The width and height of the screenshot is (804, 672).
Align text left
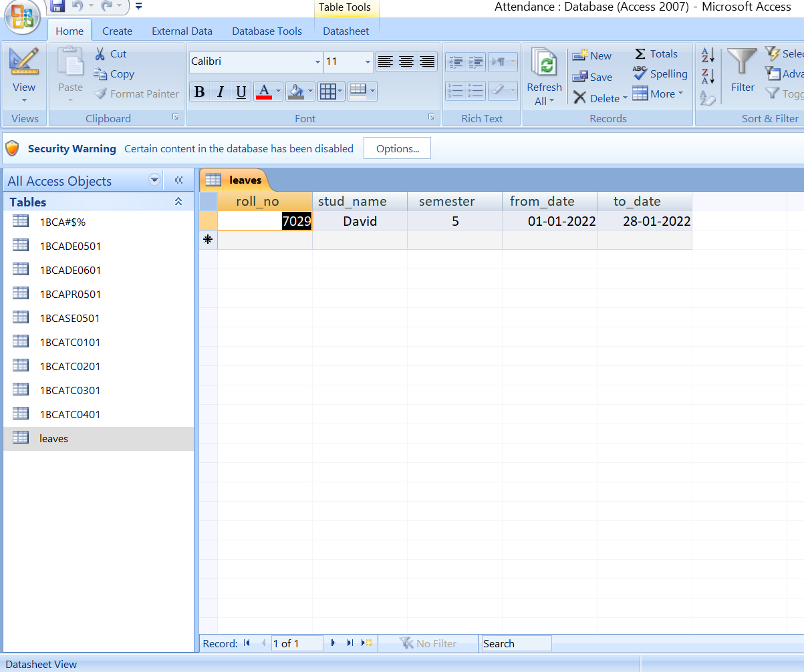click(386, 62)
